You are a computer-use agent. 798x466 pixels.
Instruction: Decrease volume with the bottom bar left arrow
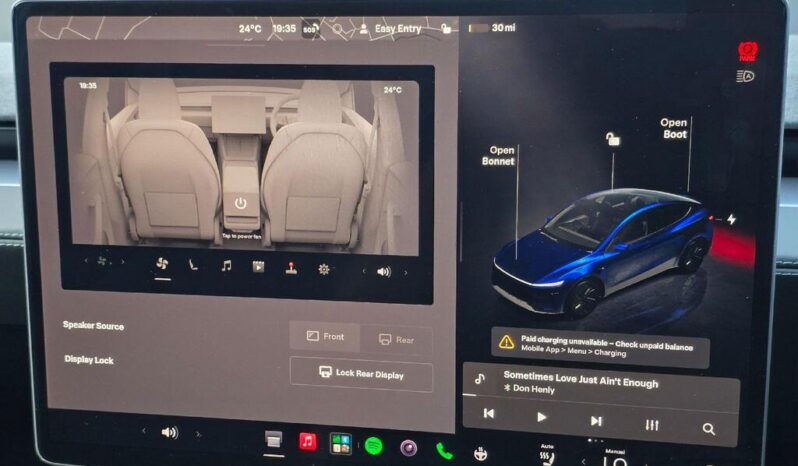tap(144, 431)
